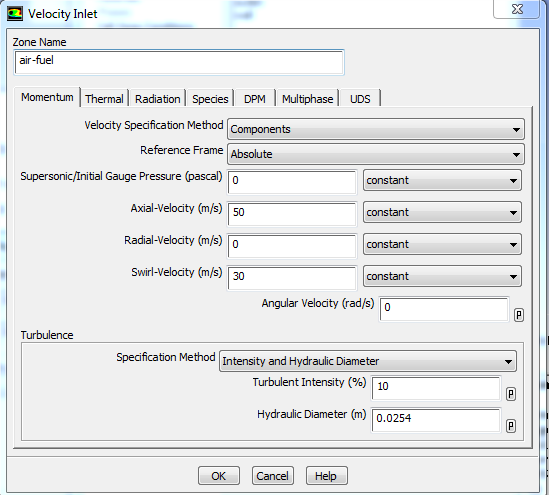Open the Radiation tab

point(158,99)
